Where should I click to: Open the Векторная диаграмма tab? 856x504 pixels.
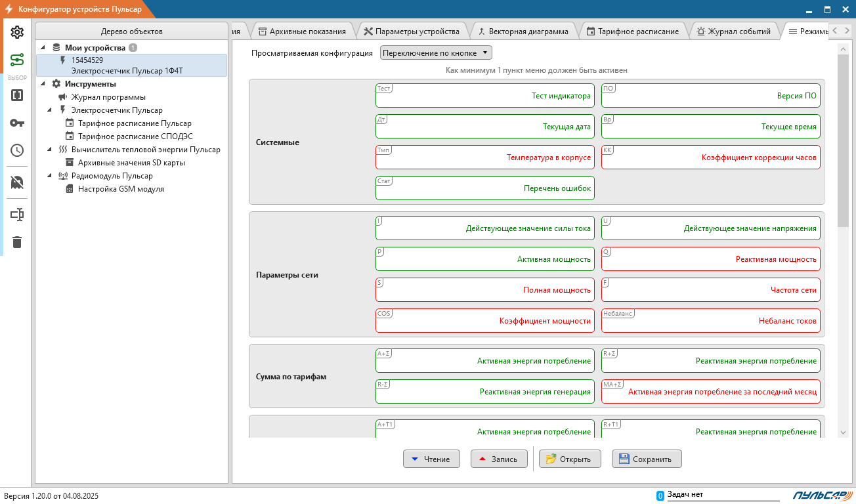coord(523,31)
